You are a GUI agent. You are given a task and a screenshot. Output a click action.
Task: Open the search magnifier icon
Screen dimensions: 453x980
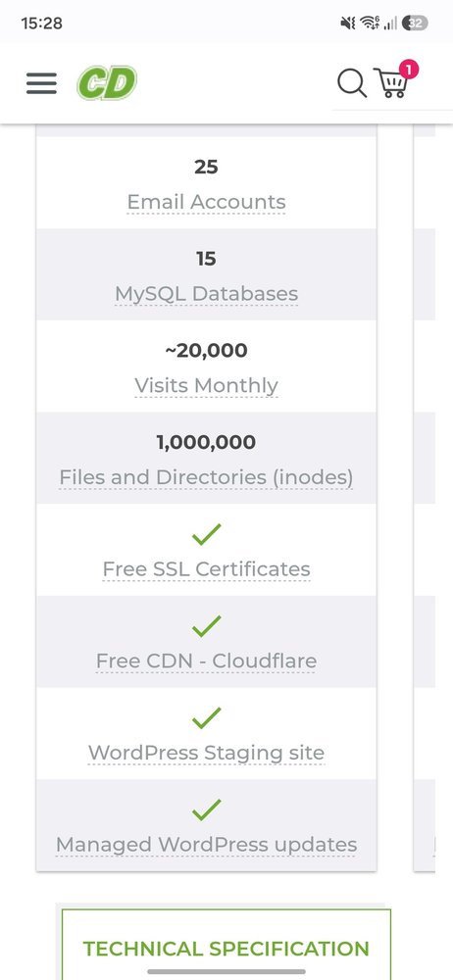pos(352,83)
